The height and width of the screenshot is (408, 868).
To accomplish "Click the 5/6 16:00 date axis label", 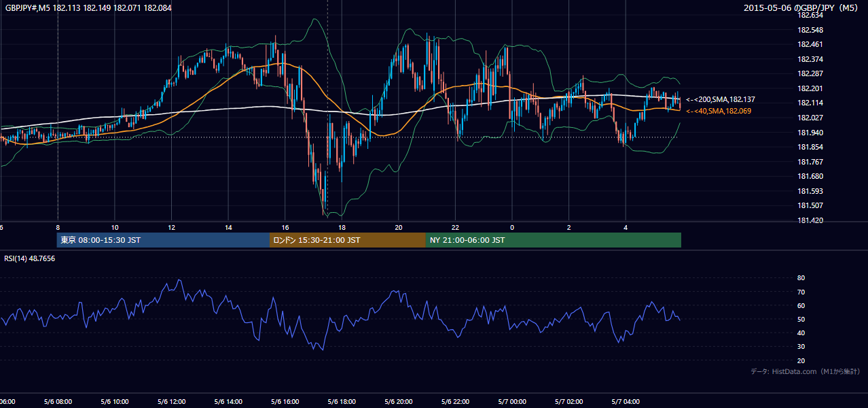I will point(285,402).
